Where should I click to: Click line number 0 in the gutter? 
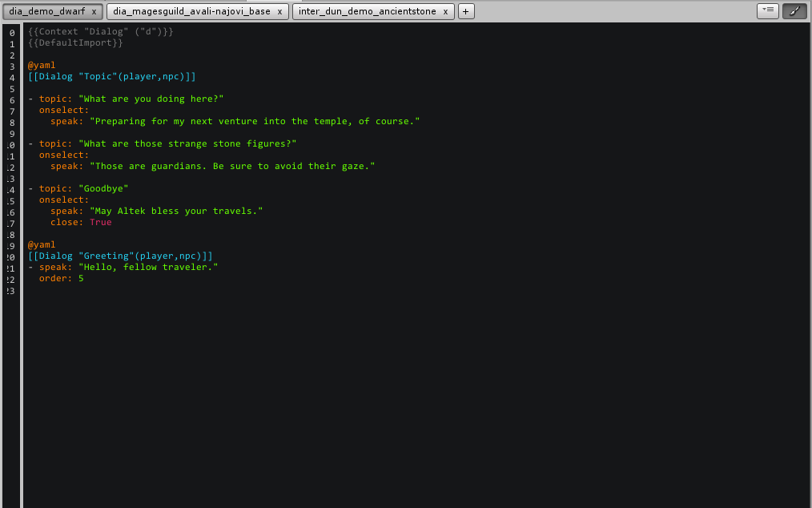point(12,33)
